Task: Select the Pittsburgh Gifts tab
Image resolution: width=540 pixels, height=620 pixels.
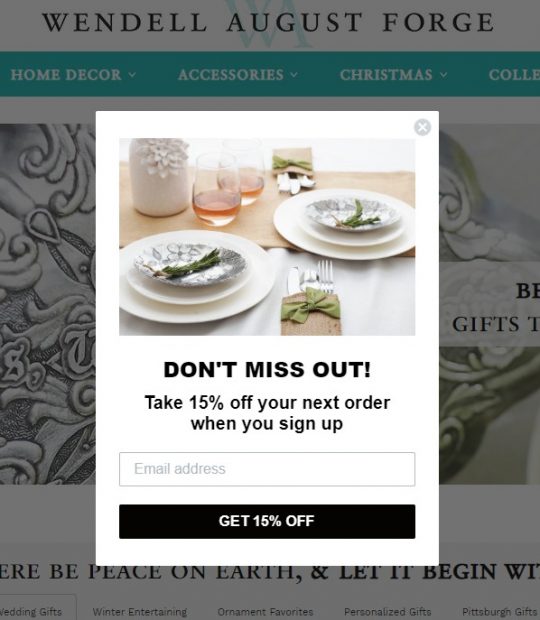Action: (x=500, y=612)
